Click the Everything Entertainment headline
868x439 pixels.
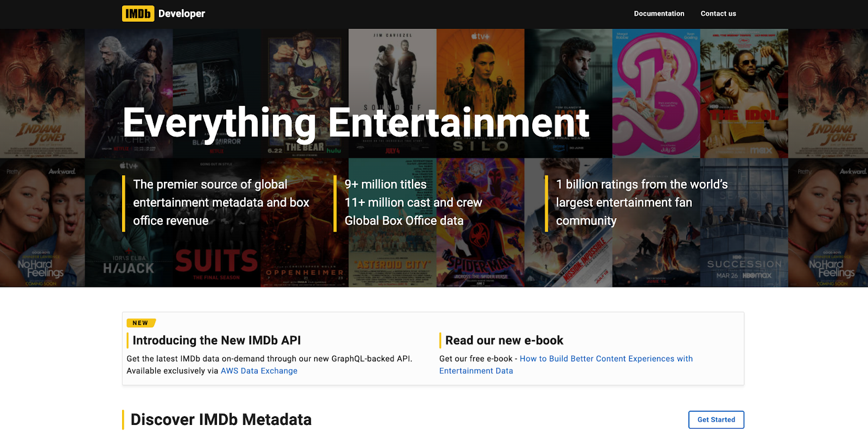(x=356, y=123)
